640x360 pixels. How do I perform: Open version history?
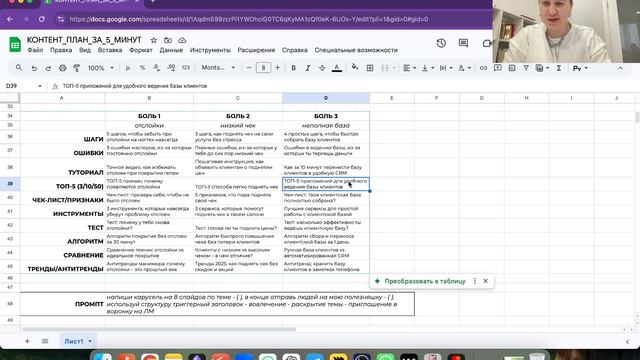pos(441,43)
